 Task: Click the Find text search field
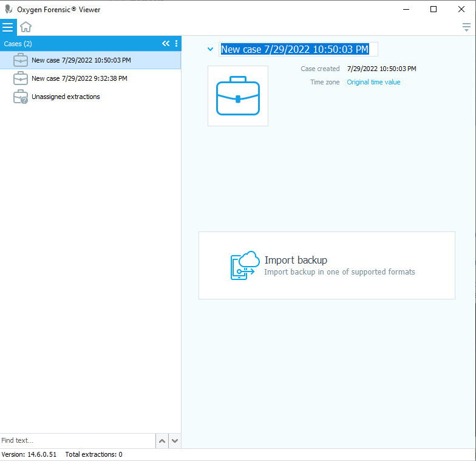click(76, 441)
